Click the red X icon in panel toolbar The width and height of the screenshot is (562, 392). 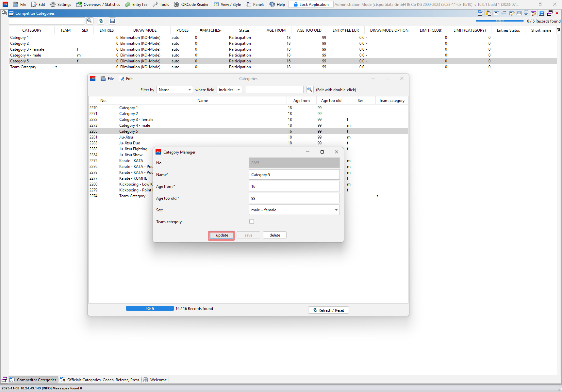pos(557,13)
